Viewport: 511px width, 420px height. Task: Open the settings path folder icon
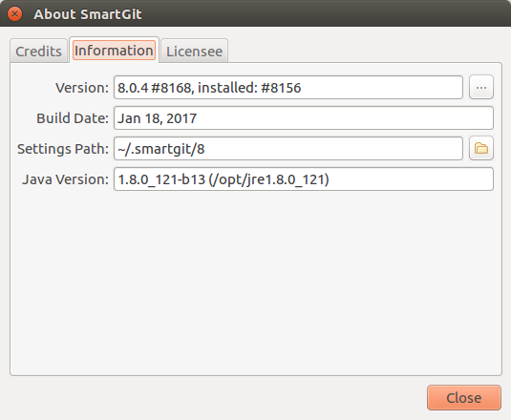click(481, 149)
